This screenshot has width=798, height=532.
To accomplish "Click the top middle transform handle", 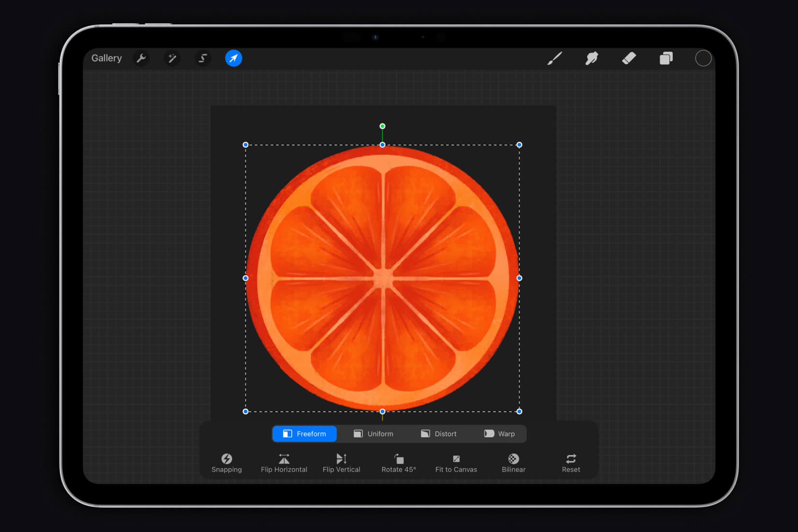I will tap(383, 145).
